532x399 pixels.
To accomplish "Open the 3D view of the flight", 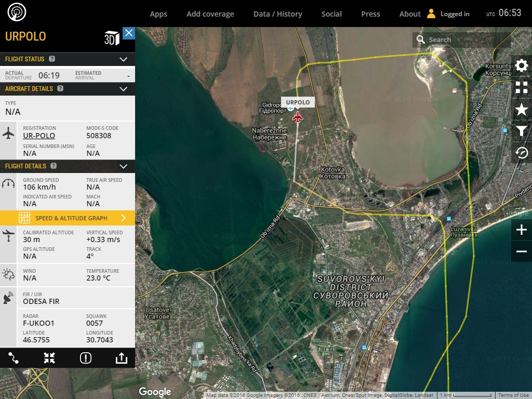I will [x=112, y=38].
